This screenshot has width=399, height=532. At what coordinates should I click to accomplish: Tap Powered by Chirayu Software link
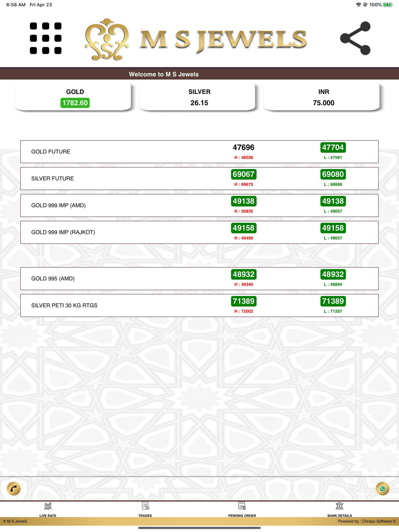[x=367, y=521]
